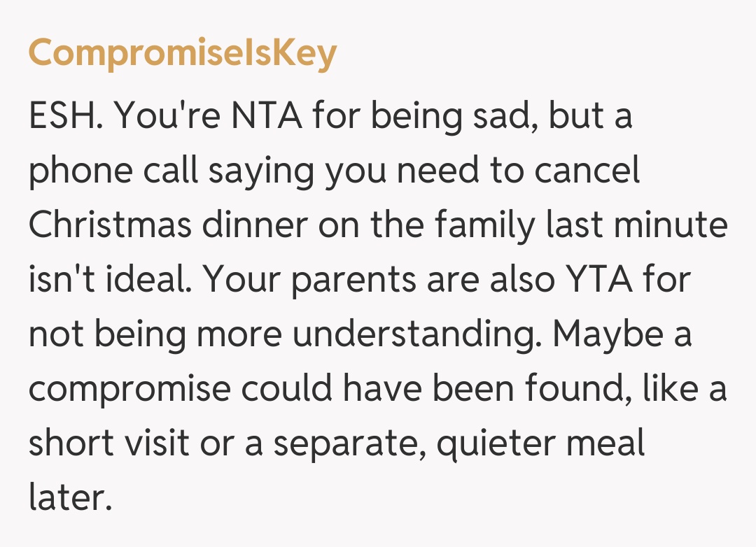Open the CompromiseIsKey user profile

click(182, 54)
